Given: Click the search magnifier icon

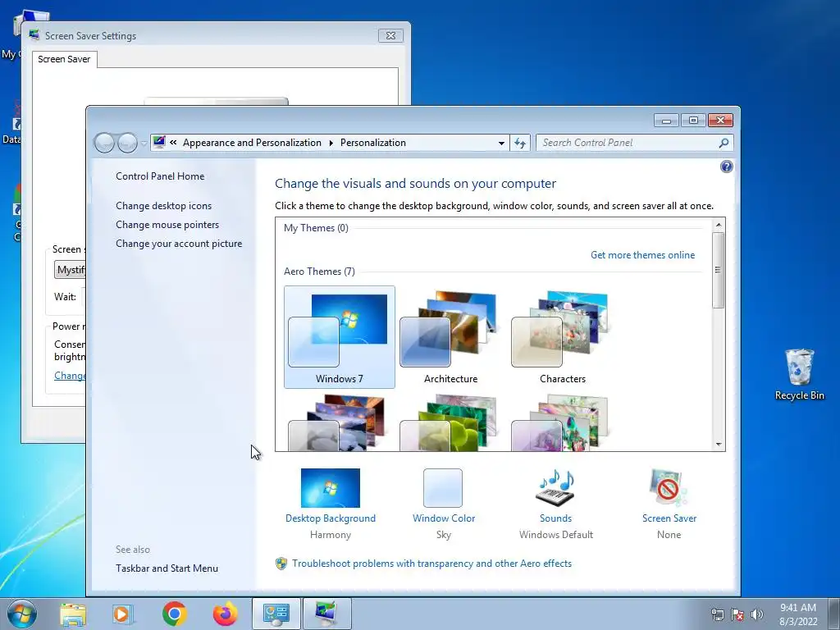Looking at the screenshot, I should tap(724, 143).
